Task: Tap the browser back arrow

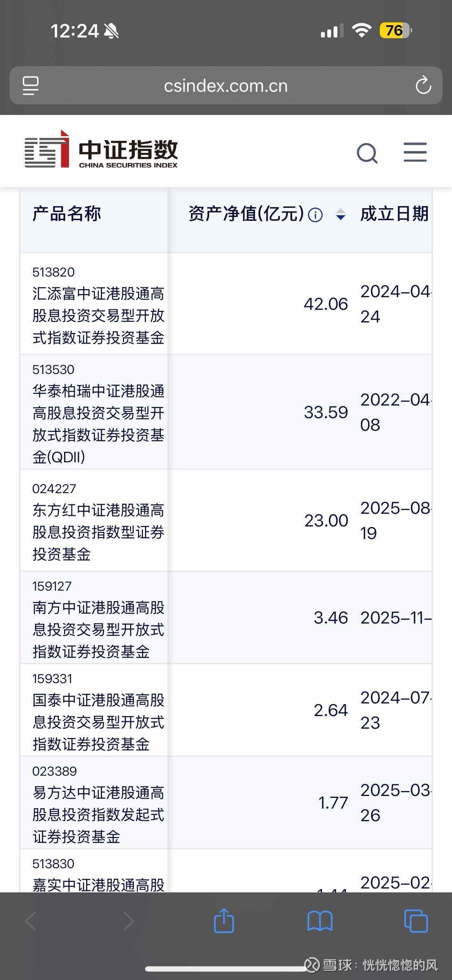Action: (30, 921)
